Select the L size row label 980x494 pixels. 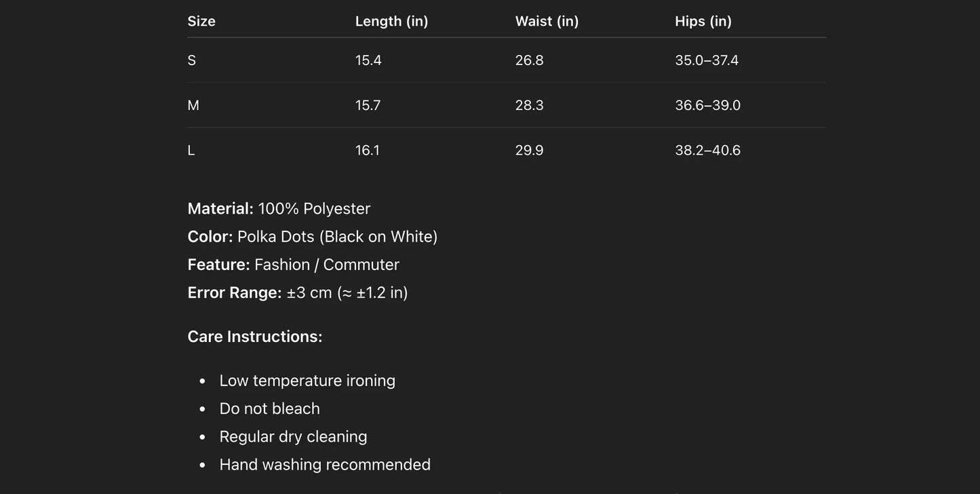191,151
